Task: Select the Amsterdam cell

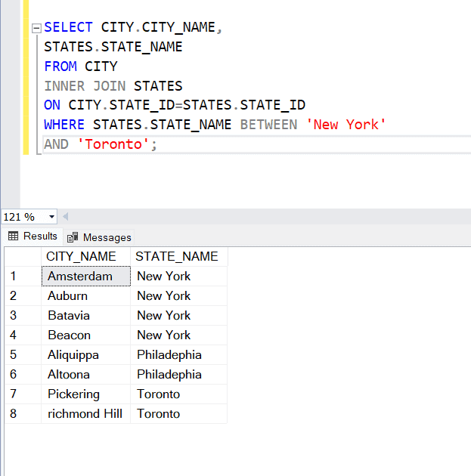Action: [x=86, y=277]
